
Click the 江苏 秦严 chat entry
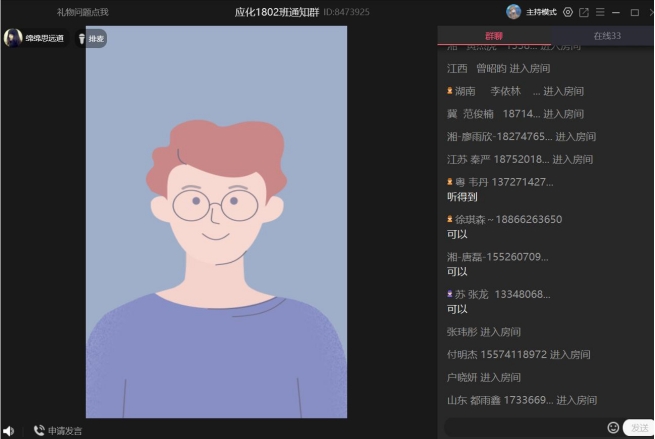click(520, 160)
